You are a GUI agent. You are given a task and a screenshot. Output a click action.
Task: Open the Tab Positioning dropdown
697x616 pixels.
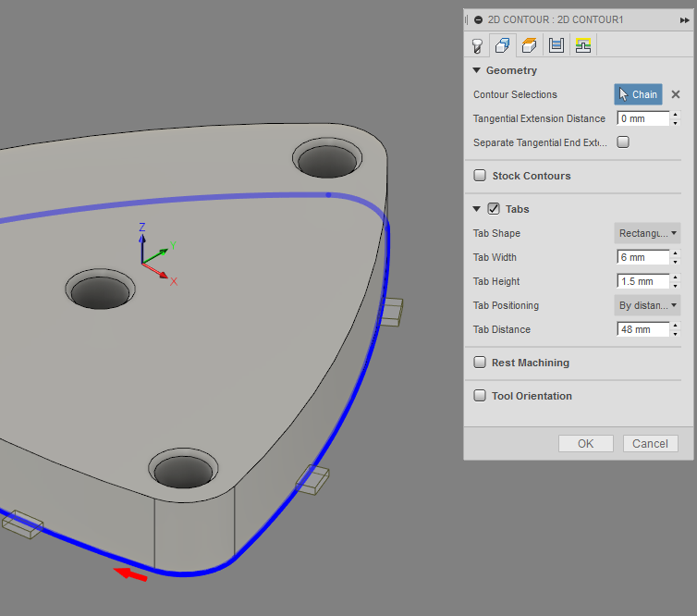647,305
